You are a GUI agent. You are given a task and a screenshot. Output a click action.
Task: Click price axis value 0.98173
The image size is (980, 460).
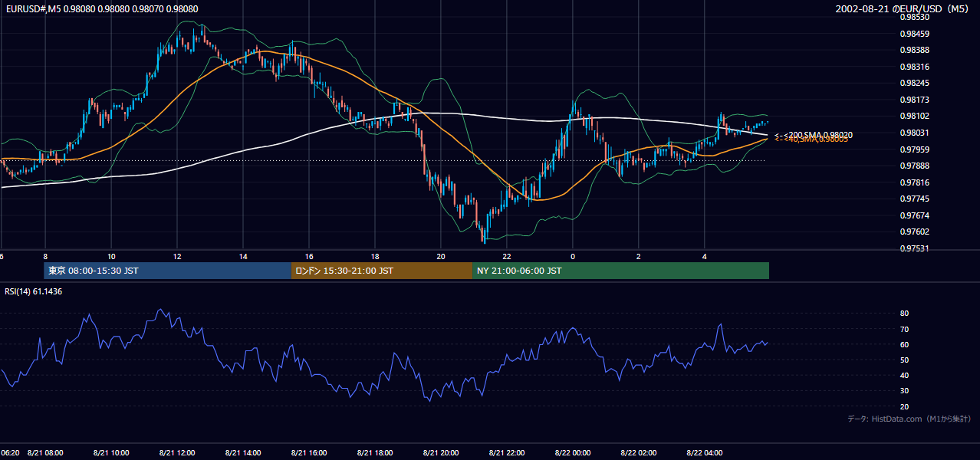coord(914,100)
